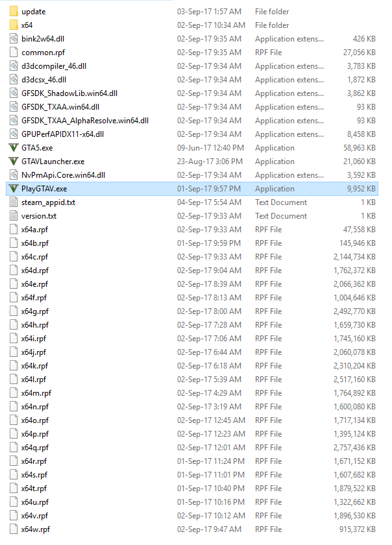Screen dimensions: 392x545
Task: Select file name x64t.rpf
Action: (34, 489)
